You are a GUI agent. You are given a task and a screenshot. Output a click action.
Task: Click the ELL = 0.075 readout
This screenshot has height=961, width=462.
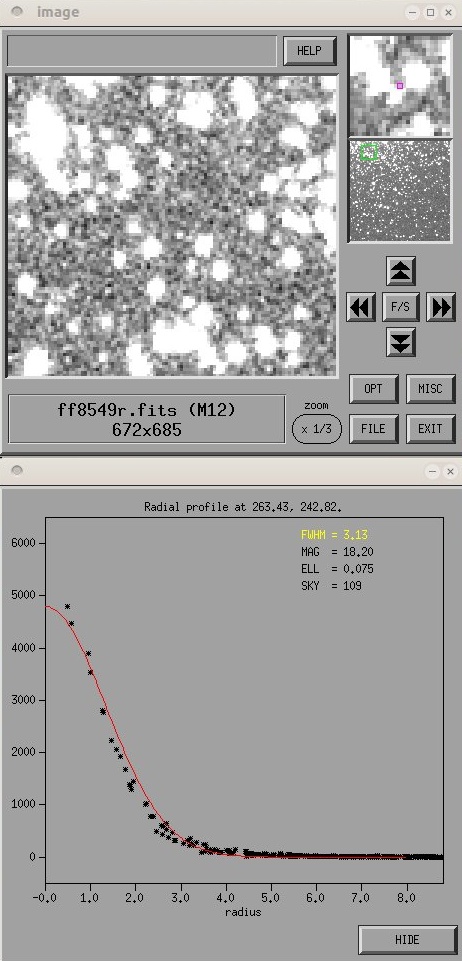(337, 569)
